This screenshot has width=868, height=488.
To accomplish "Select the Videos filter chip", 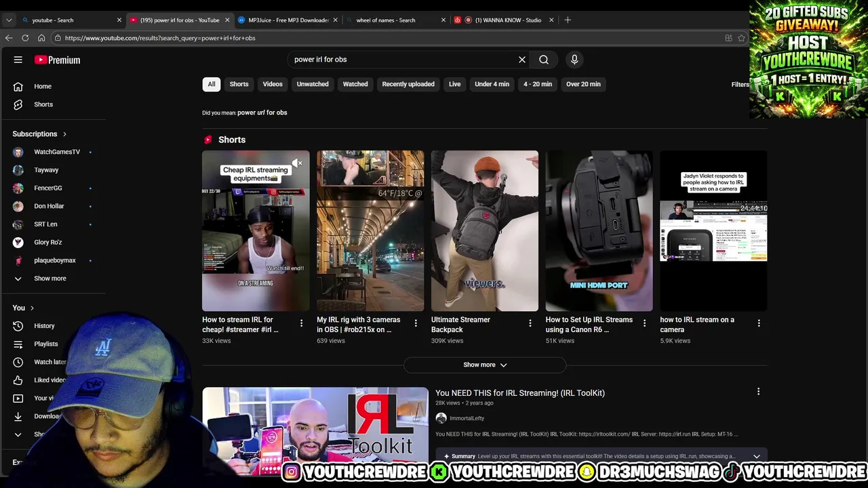I will click(x=273, y=84).
